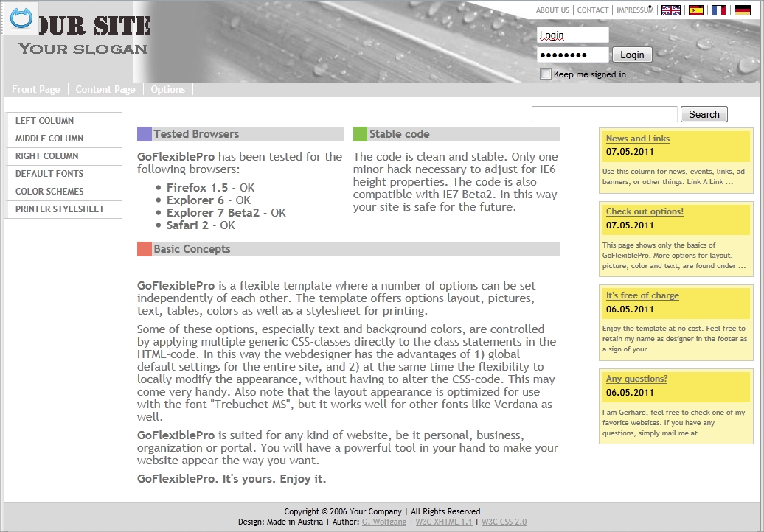
Task: Go to the Impressum link
Action: coord(635,10)
